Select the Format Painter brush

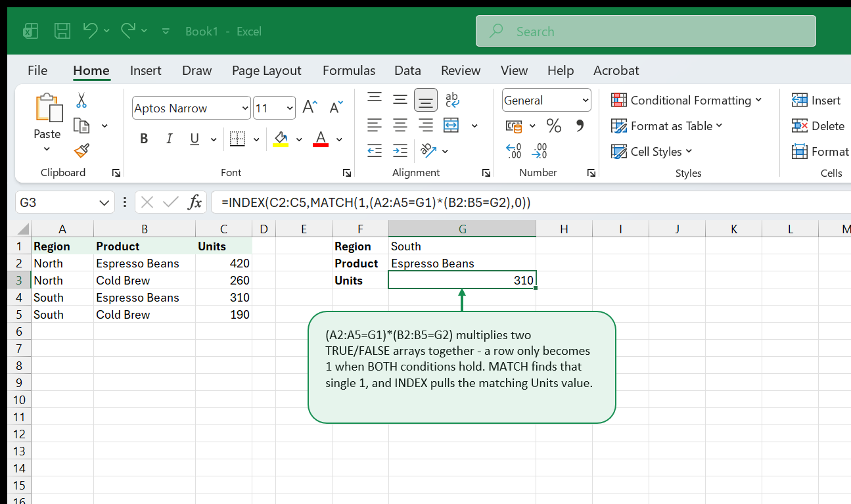(81, 151)
